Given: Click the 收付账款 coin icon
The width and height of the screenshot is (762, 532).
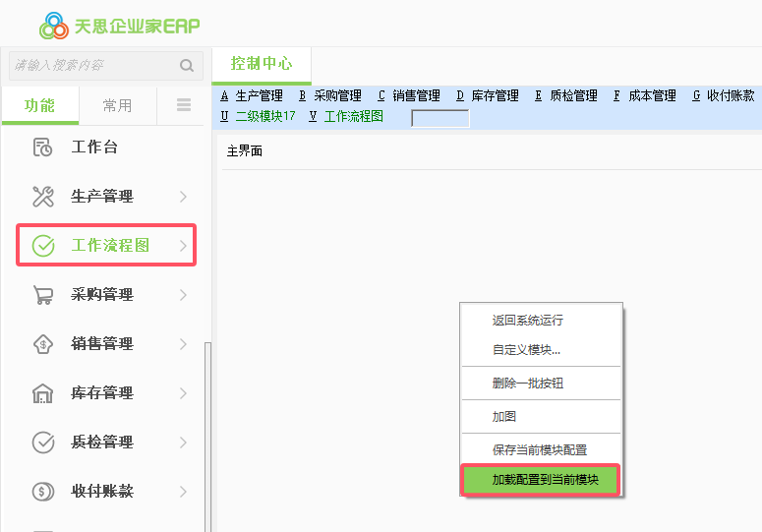Looking at the screenshot, I should (43, 492).
